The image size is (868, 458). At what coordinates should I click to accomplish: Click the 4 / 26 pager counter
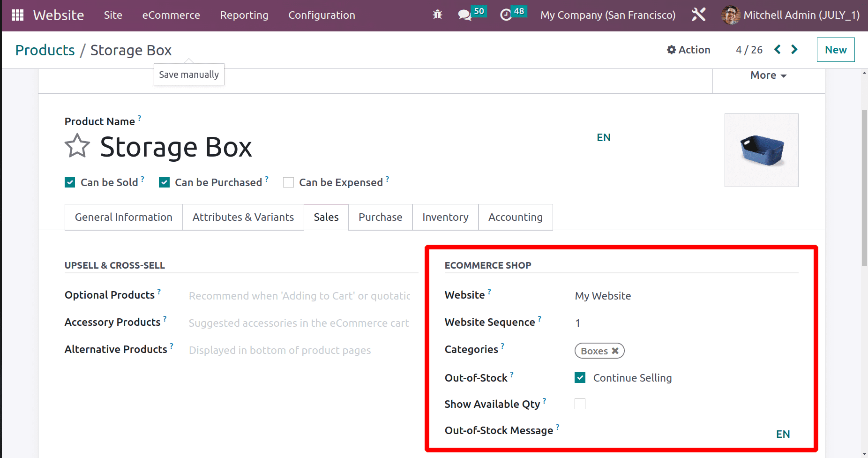[749, 50]
